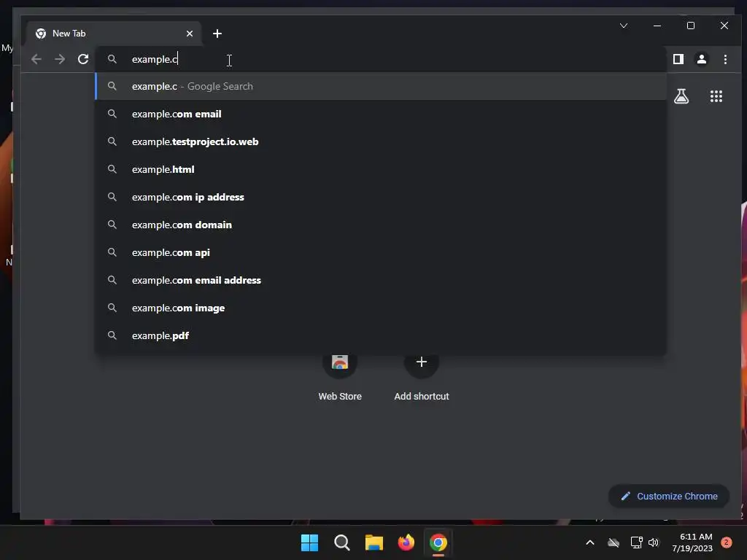The image size is (747, 560).
Task: Open the volume speaker tray icon
Action: click(x=654, y=542)
